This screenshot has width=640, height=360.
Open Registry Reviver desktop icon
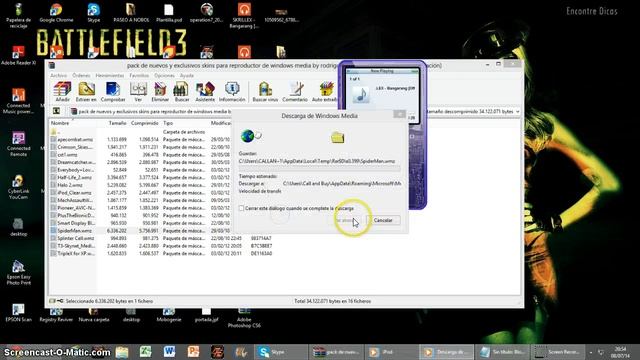coord(56,316)
